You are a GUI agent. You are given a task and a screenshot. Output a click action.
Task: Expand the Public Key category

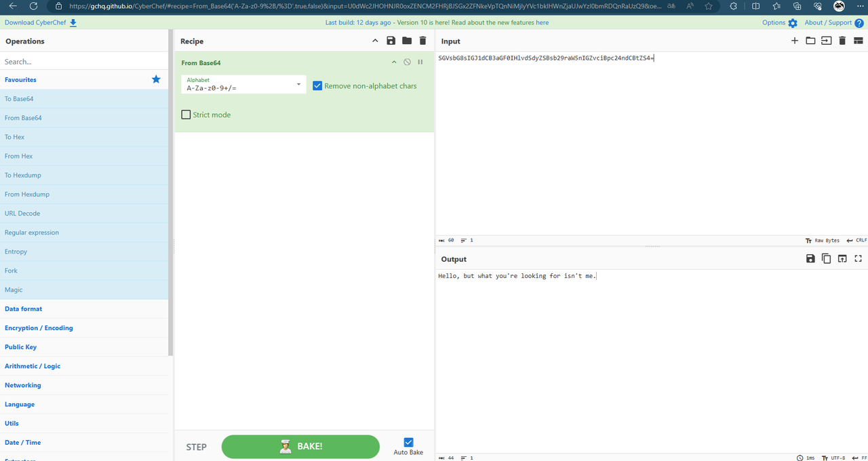pos(84,346)
